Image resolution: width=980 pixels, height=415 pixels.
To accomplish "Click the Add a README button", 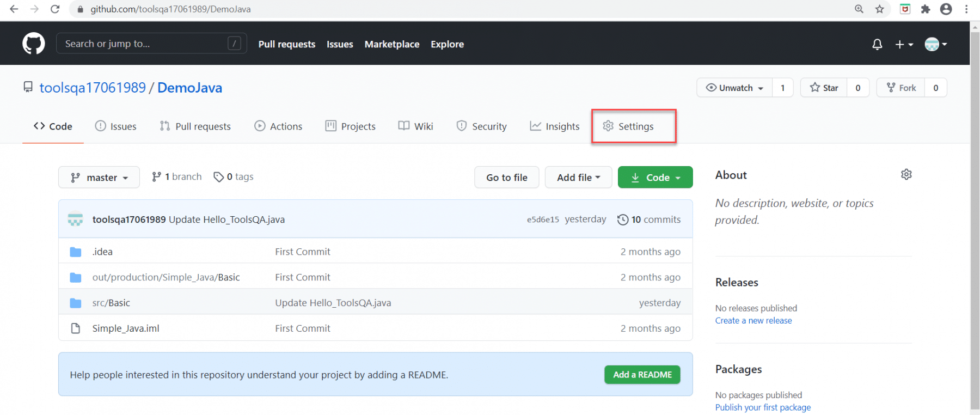I will click(x=642, y=375).
